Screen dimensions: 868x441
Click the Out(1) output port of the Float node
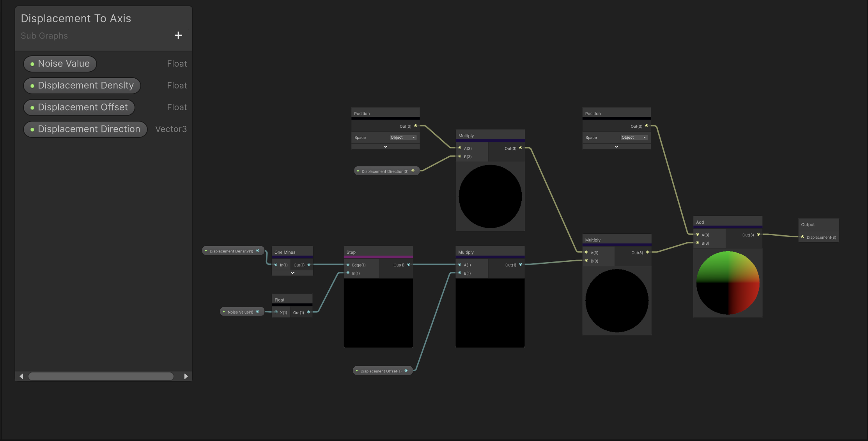308,312
